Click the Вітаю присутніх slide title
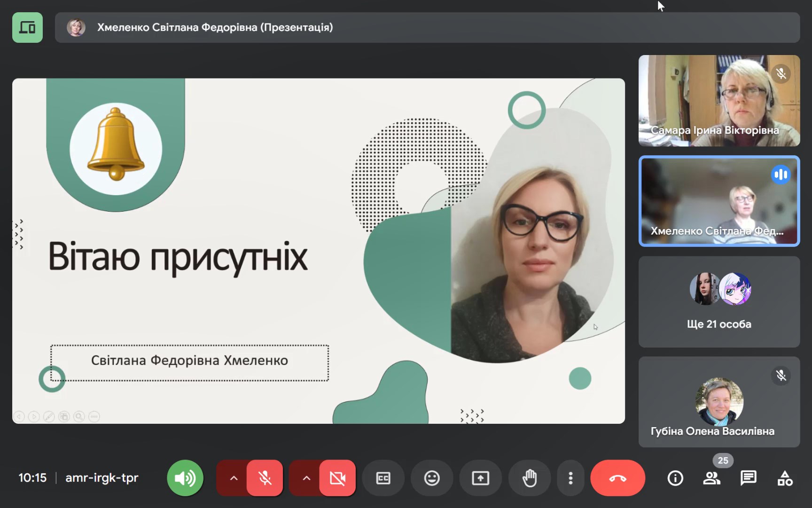This screenshot has width=812, height=508. click(x=178, y=258)
